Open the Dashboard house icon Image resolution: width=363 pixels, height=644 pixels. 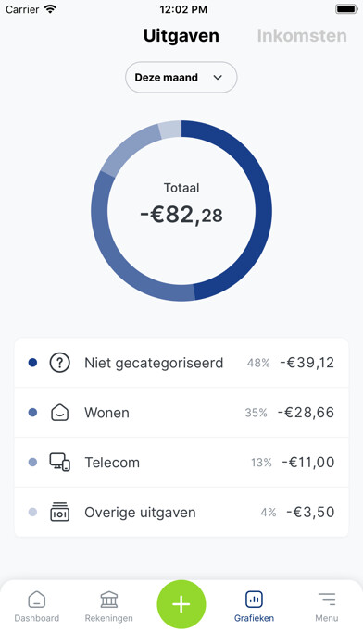click(x=37, y=600)
